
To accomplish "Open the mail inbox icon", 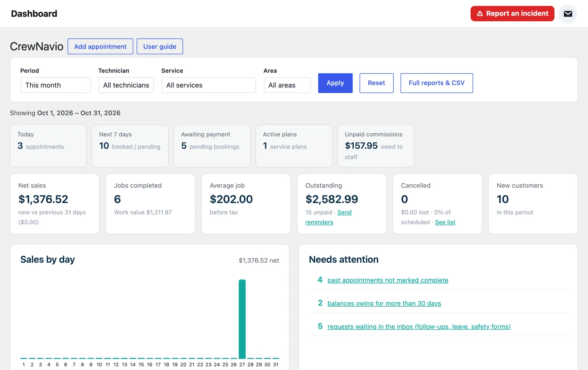I will click(x=568, y=14).
